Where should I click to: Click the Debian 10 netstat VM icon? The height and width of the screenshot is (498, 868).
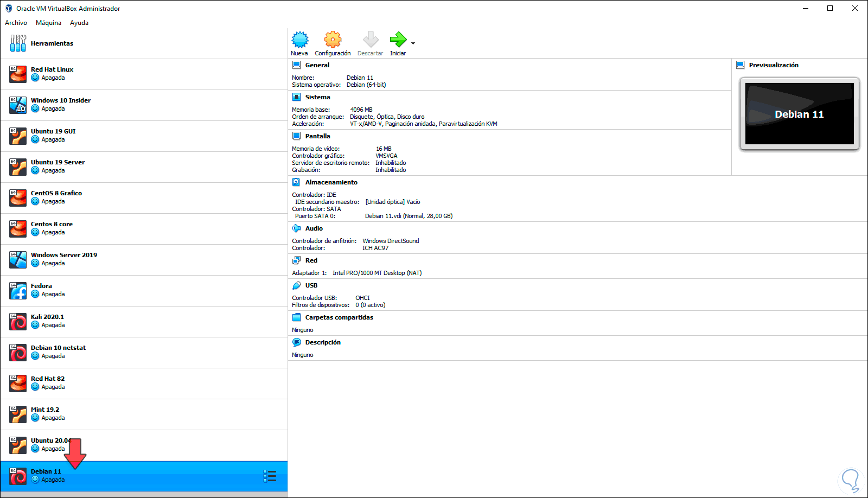[18, 352]
